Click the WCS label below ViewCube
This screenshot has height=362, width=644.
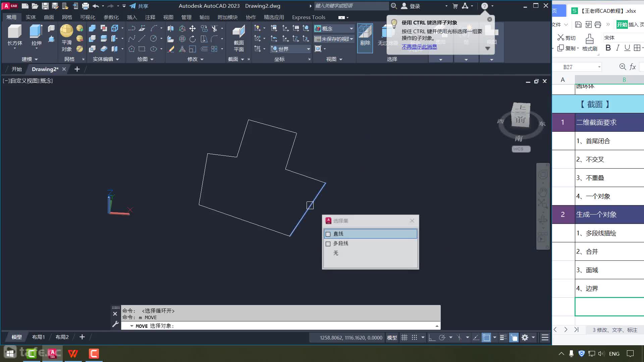[x=521, y=149]
